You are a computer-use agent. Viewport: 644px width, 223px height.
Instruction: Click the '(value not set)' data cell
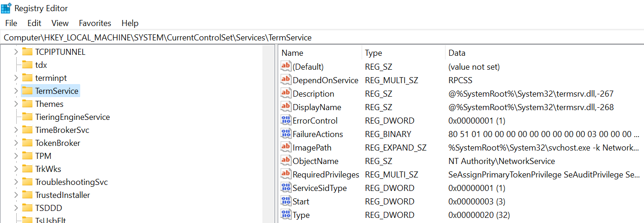pyautogui.click(x=474, y=66)
